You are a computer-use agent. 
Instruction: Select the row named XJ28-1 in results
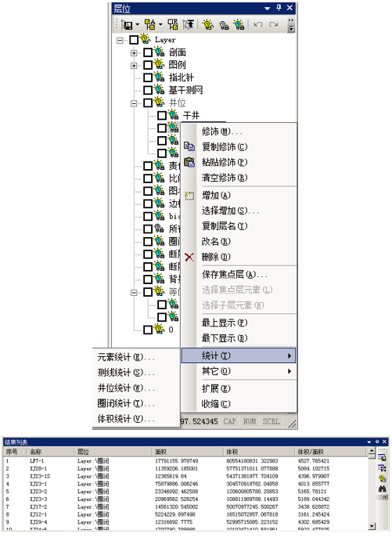pos(185,468)
